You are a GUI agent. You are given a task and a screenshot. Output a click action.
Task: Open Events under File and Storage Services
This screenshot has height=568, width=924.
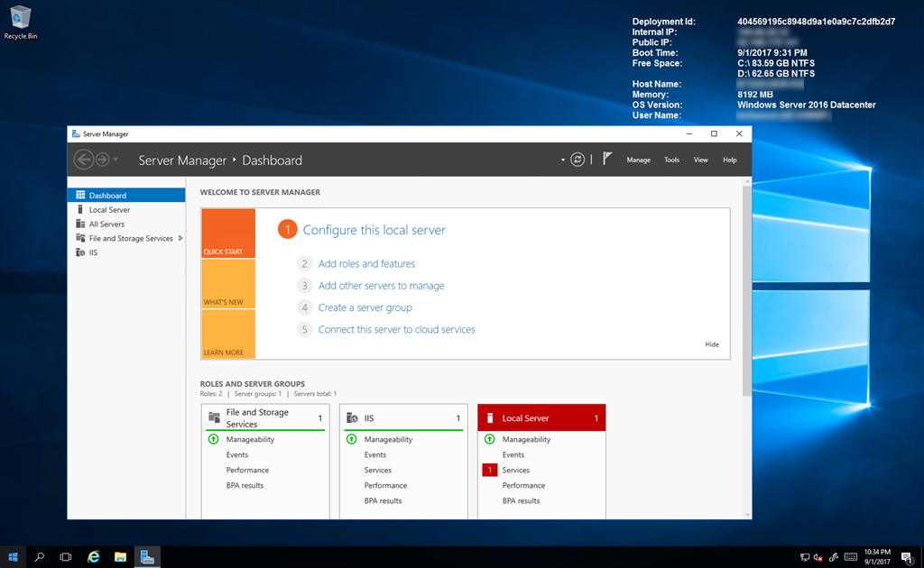point(237,455)
